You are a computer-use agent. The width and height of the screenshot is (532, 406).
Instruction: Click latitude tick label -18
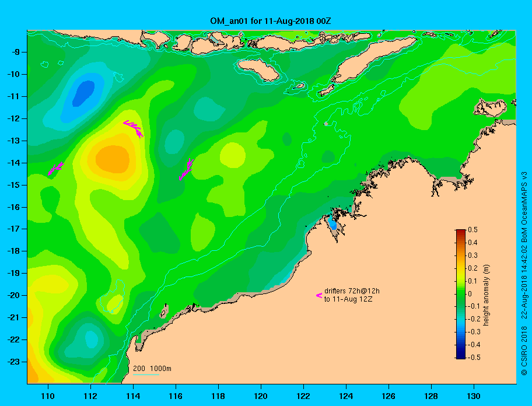(14, 251)
